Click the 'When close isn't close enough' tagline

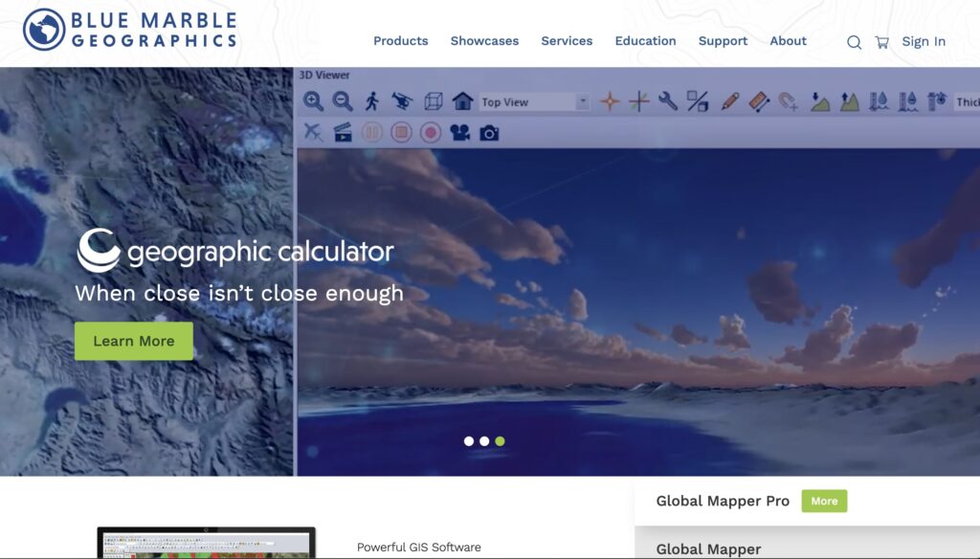[x=239, y=293]
